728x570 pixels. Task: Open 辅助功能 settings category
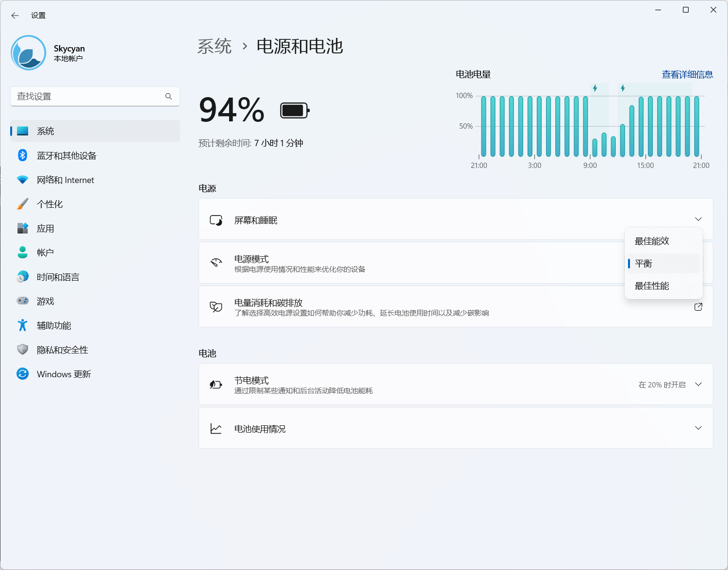[x=95, y=325]
